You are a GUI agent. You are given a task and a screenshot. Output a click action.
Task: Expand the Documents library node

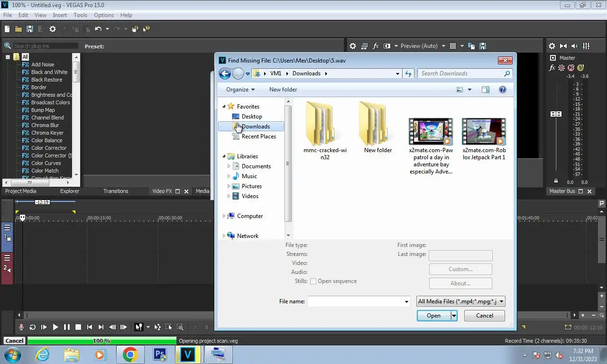tap(229, 166)
